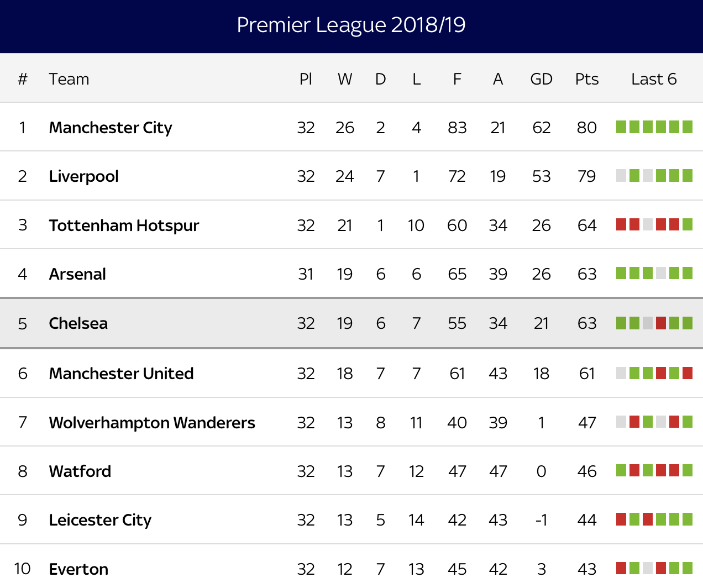
Task: Select the Watford team name
Action: click(80, 471)
